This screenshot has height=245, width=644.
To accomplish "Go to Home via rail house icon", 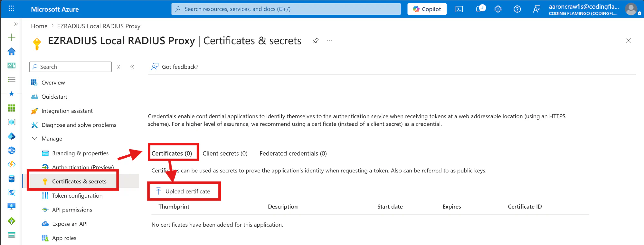I will point(12,51).
